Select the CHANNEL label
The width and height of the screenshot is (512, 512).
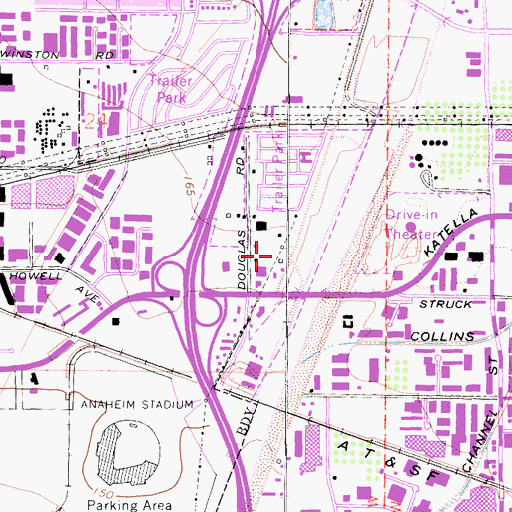[x=480, y=441]
